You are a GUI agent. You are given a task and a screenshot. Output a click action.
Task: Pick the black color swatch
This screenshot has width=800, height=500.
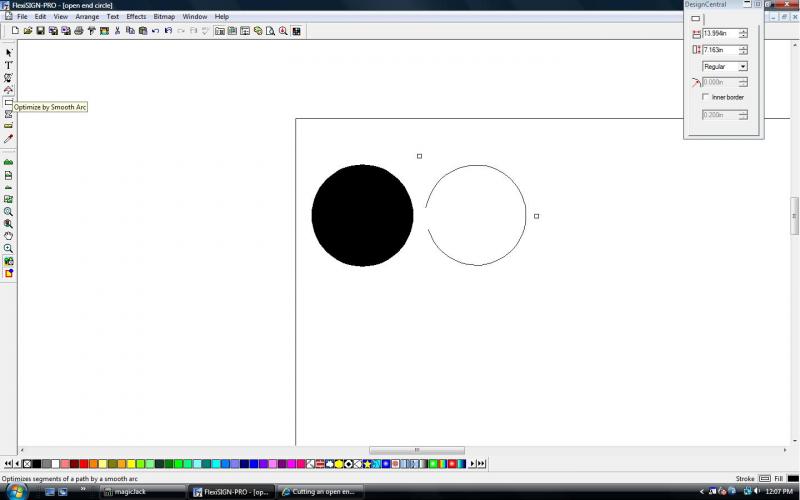point(37,464)
